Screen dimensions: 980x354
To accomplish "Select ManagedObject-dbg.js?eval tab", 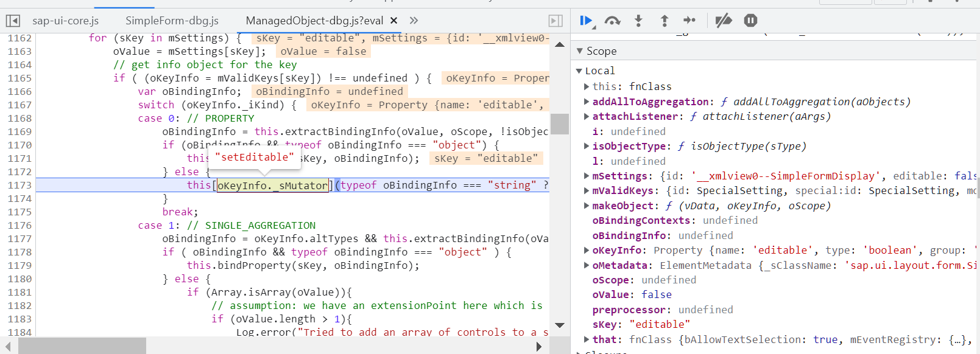I will click(314, 21).
